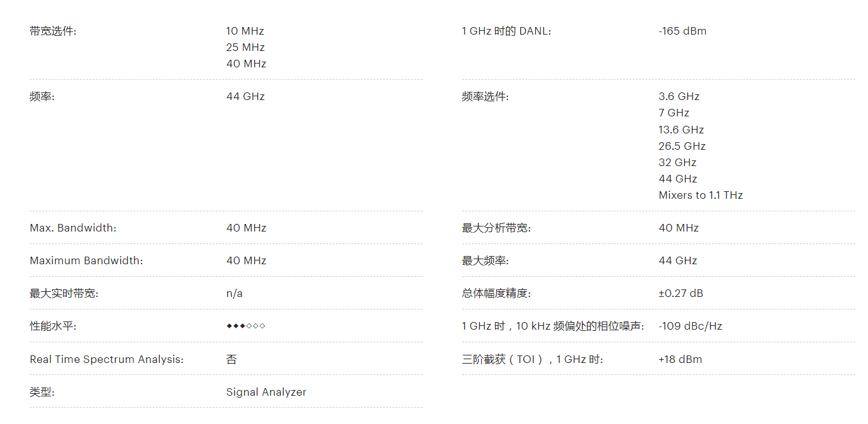Click the ±0.27 dB amplitude accuracy value

coord(681,293)
